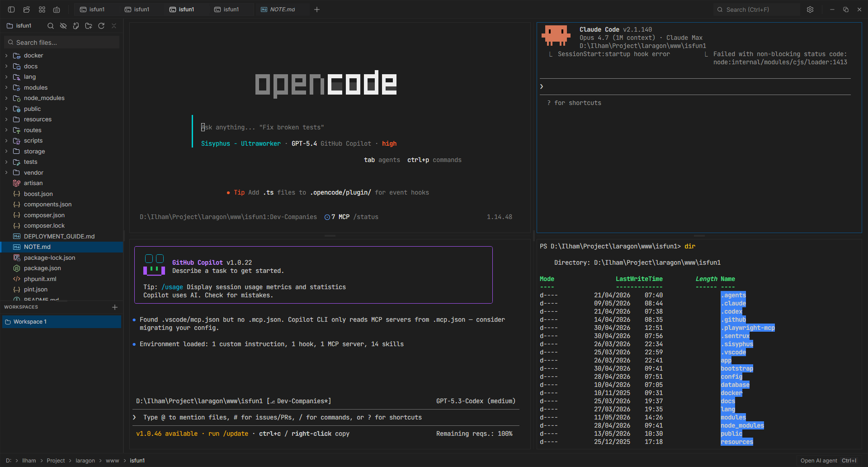Click the opencode Ask anything prompt
This screenshot has width=868, height=467.
[262, 128]
